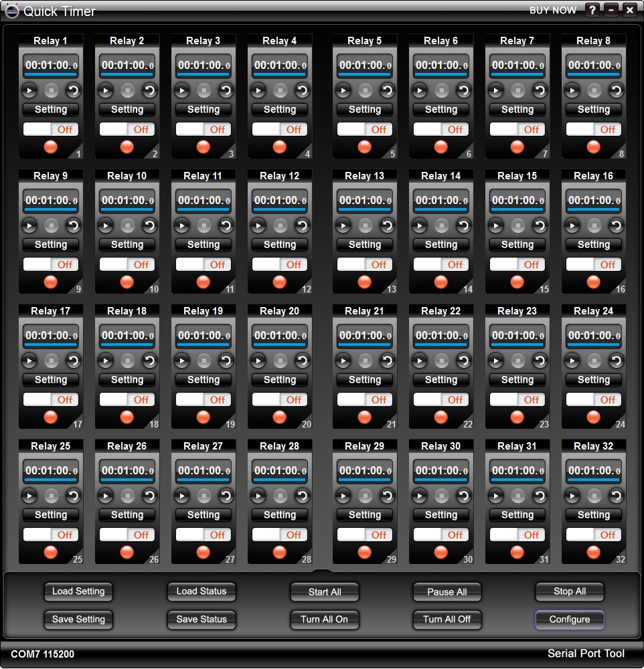Reset the Relay 5 timer
The image size is (644, 669).
[x=388, y=90]
